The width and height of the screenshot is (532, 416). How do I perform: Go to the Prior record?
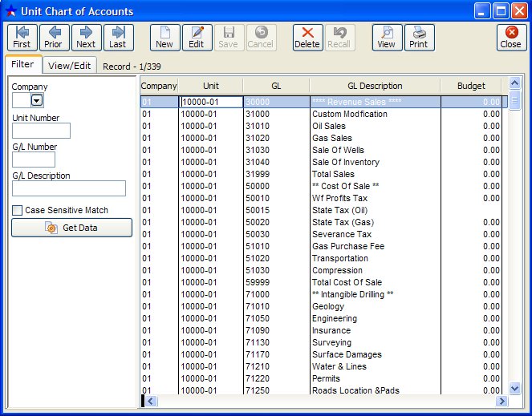coord(55,38)
